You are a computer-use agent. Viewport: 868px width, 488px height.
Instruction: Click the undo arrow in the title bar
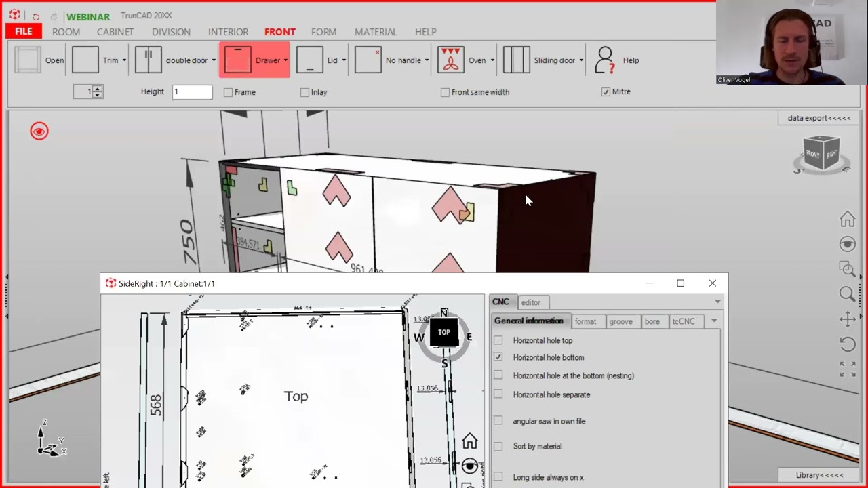[36, 16]
